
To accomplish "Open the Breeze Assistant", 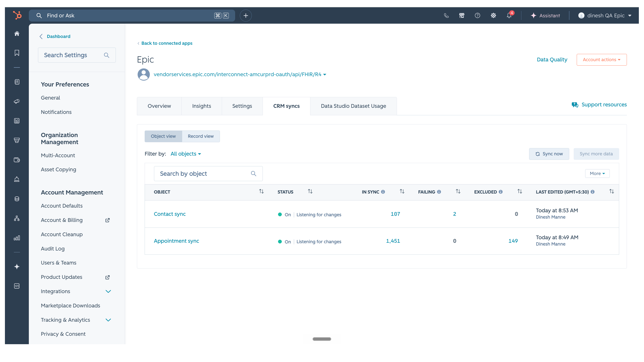I will (545, 15).
